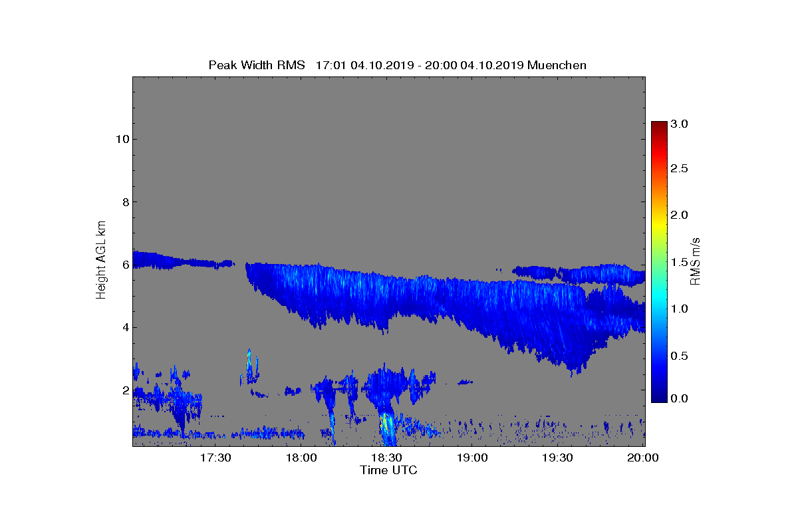Click the plot title 'Peak Width RMS'
798x532 pixels.
pos(257,65)
